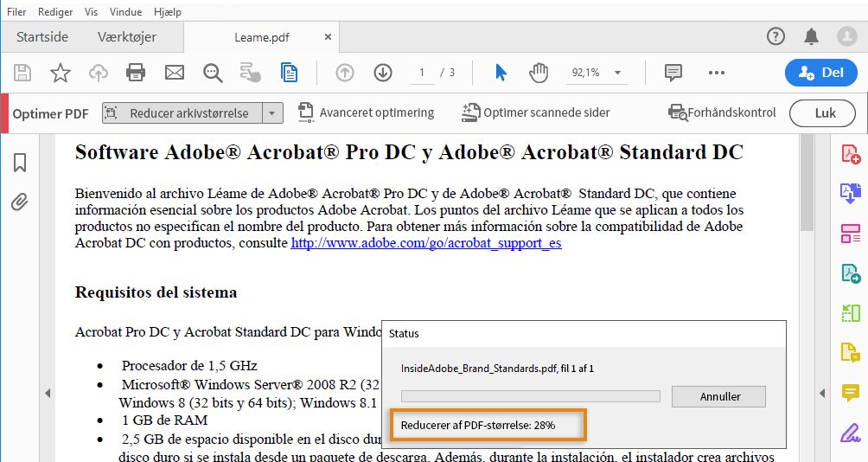Collapse the right tools pane arrow
The image size is (868, 462).
822,394
